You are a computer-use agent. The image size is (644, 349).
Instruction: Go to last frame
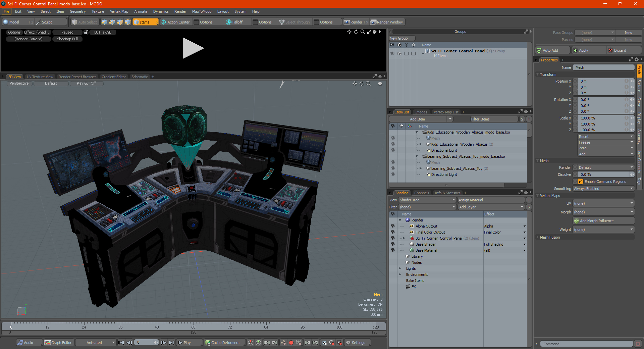[x=171, y=343]
